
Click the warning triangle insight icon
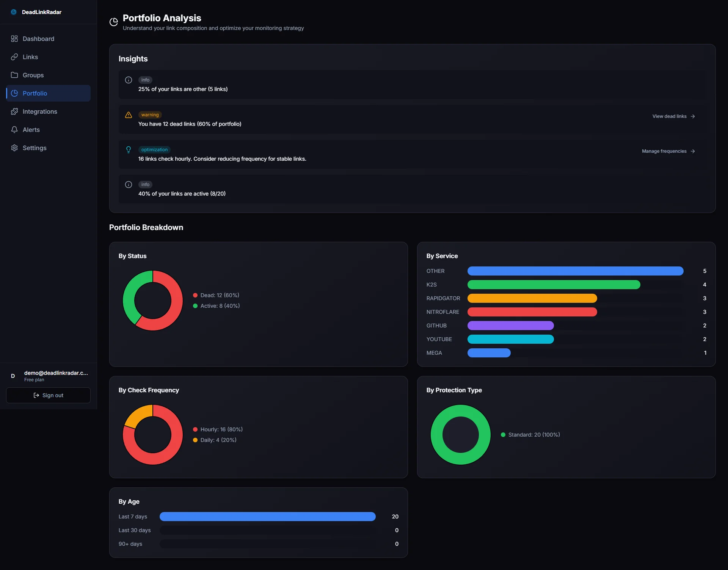(129, 115)
